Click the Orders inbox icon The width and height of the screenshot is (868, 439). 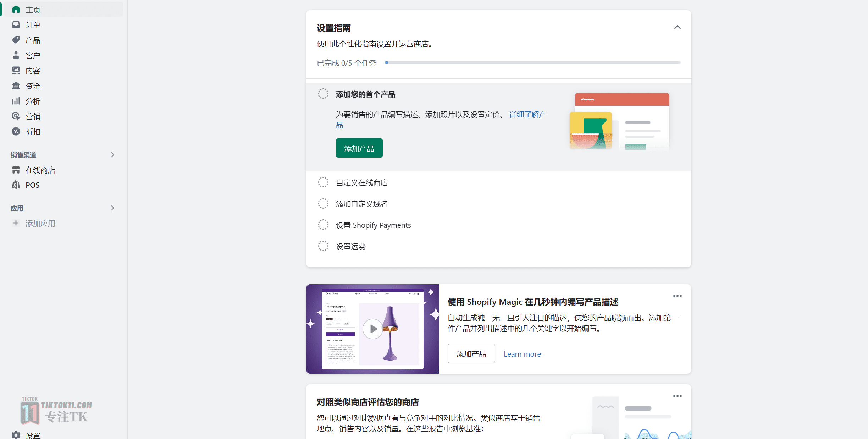click(x=16, y=24)
